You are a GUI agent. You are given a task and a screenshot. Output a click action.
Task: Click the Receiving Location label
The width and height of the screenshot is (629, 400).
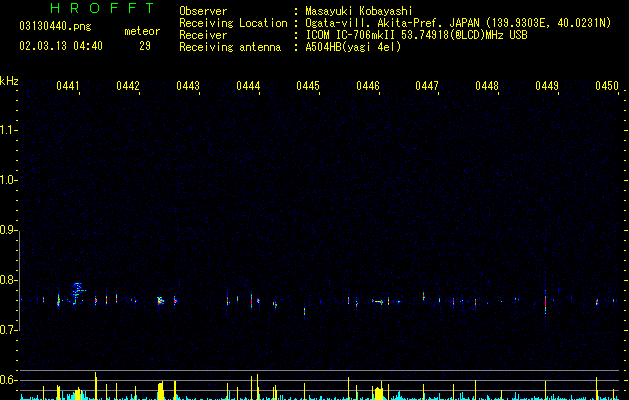tap(233, 23)
